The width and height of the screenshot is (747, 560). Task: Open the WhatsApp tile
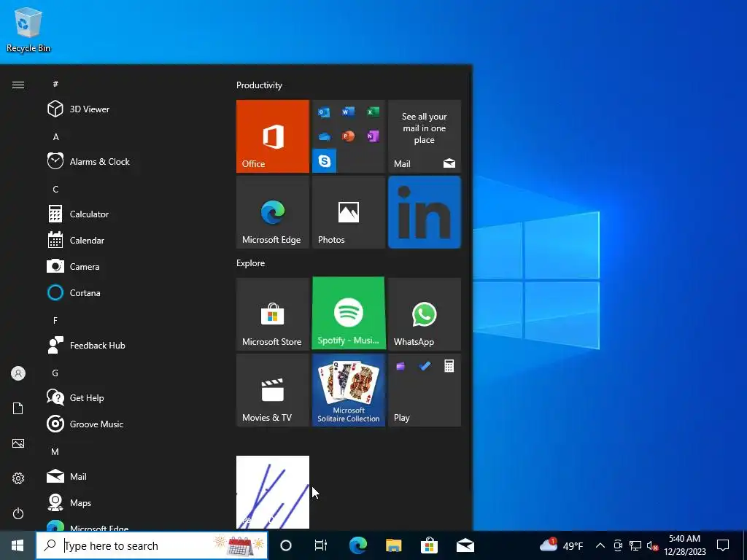pos(425,314)
